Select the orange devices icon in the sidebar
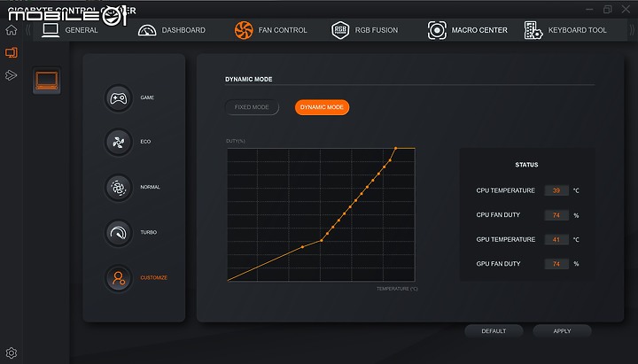The image size is (638, 364). point(12,52)
